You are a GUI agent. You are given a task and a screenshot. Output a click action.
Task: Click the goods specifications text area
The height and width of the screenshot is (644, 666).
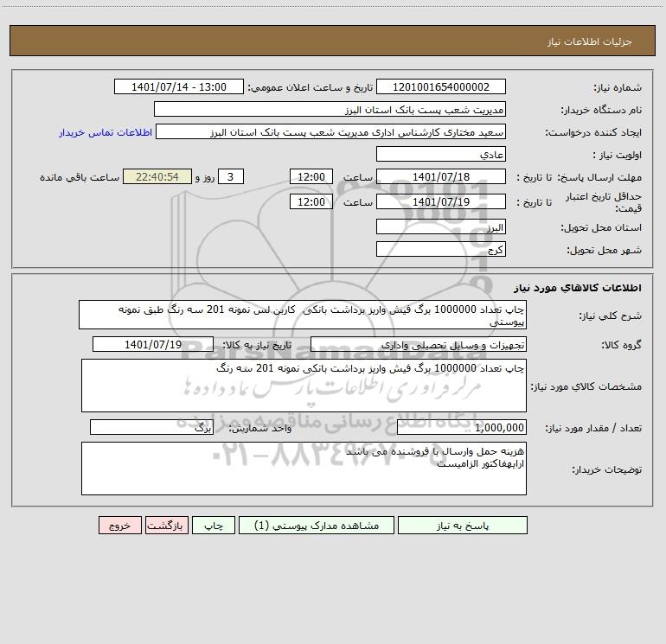(304, 386)
